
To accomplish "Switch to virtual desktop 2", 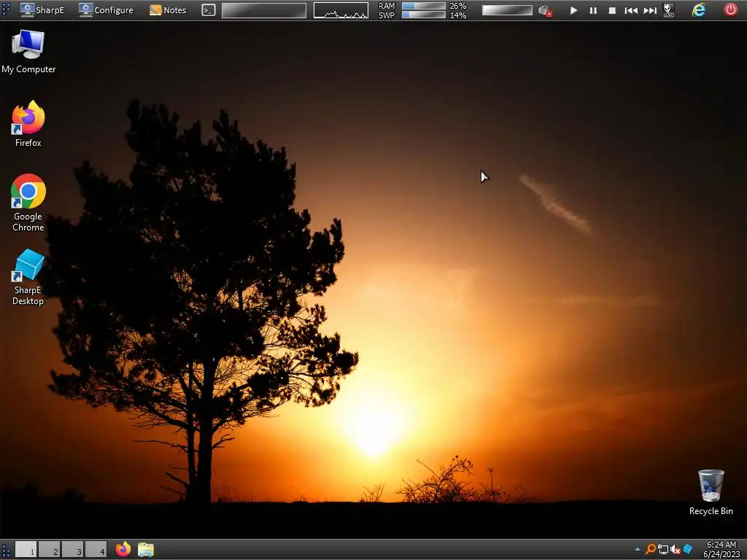I will click(x=49, y=549).
